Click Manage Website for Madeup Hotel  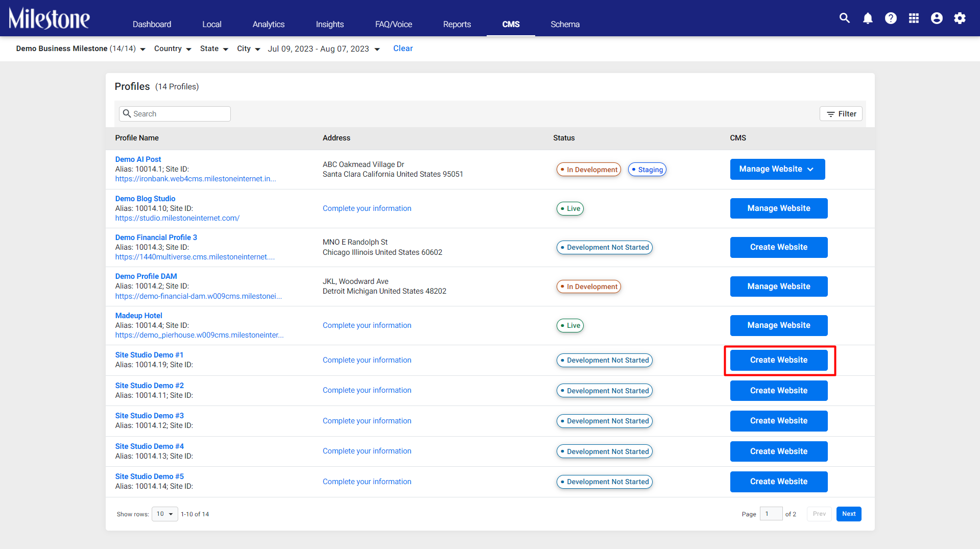[x=779, y=325]
